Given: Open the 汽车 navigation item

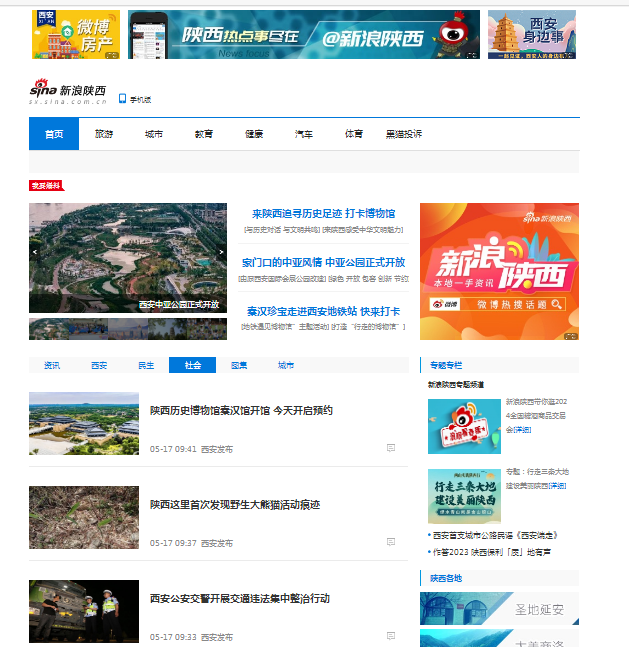Looking at the screenshot, I should [304, 134].
